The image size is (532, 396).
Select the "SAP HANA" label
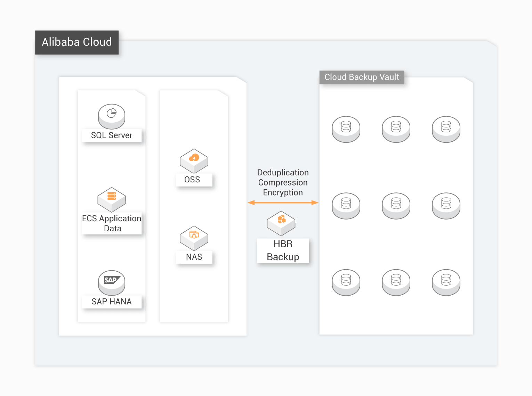[112, 302]
